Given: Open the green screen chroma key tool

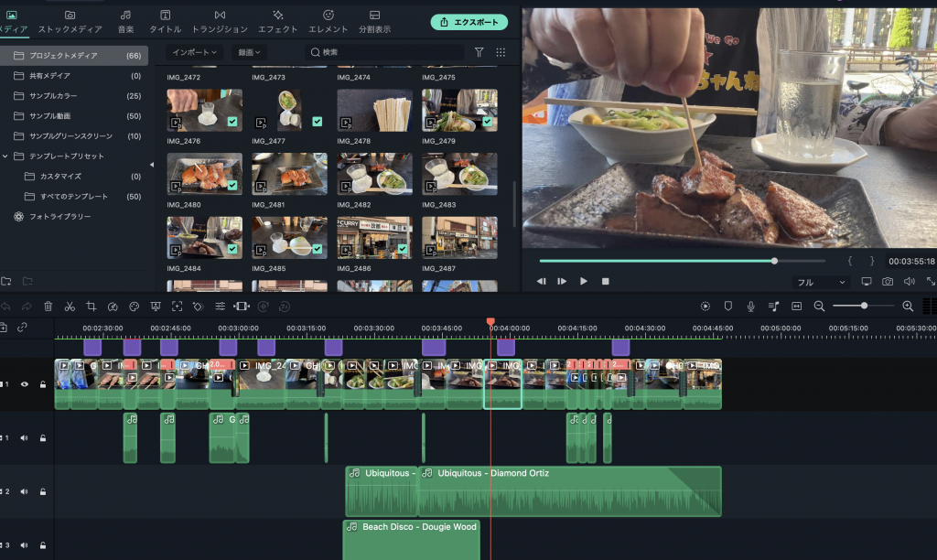Looking at the screenshot, I should click(156, 307).
